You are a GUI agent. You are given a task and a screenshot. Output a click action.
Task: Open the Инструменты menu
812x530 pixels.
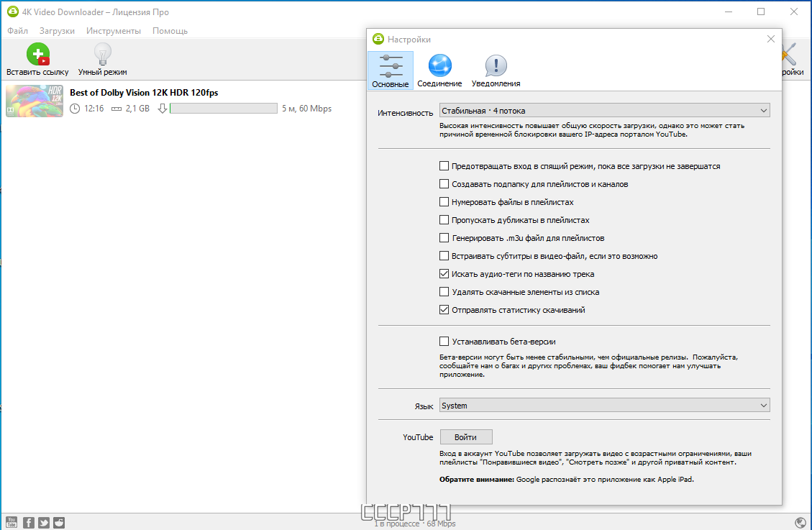click(114, 31)
